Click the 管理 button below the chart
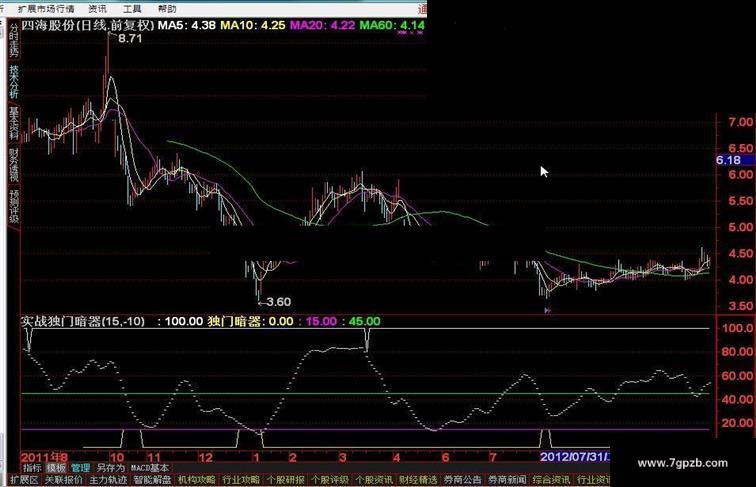The width and height of the screenshot is (756, 487). point(81,468)
